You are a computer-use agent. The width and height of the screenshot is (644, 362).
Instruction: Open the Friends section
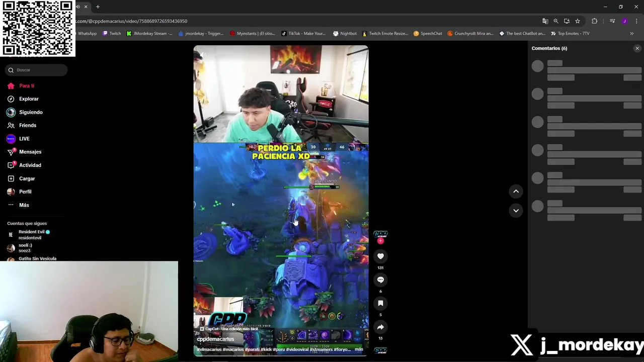[22, 125]
